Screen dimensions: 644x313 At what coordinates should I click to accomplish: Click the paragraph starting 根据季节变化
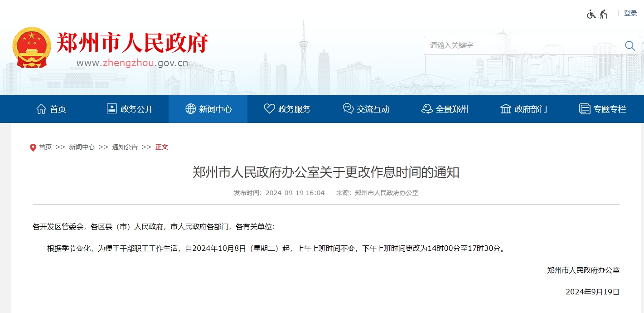click(276, 248)
